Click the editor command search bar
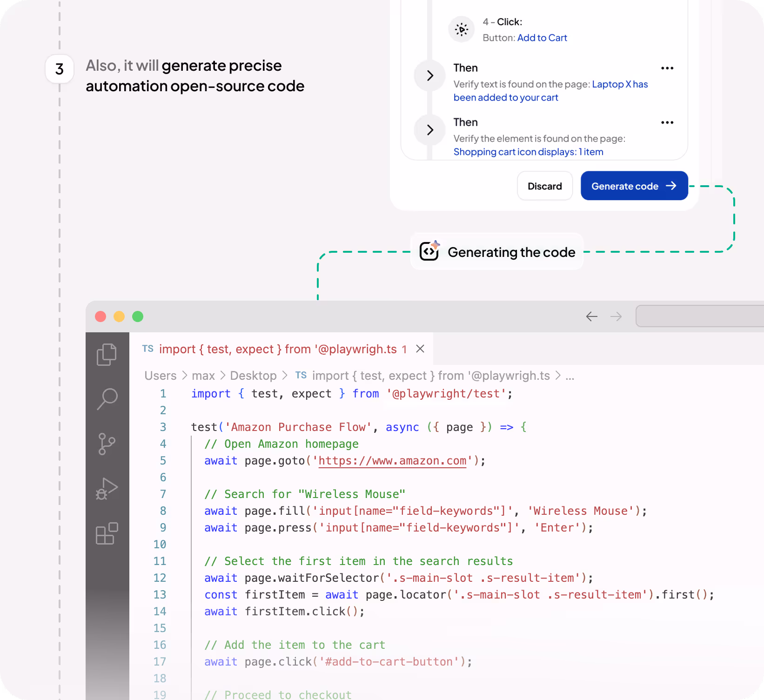Image resolution: width=764 pixels, height=700 pixels. pyautogui.click(x=700, y=316)
